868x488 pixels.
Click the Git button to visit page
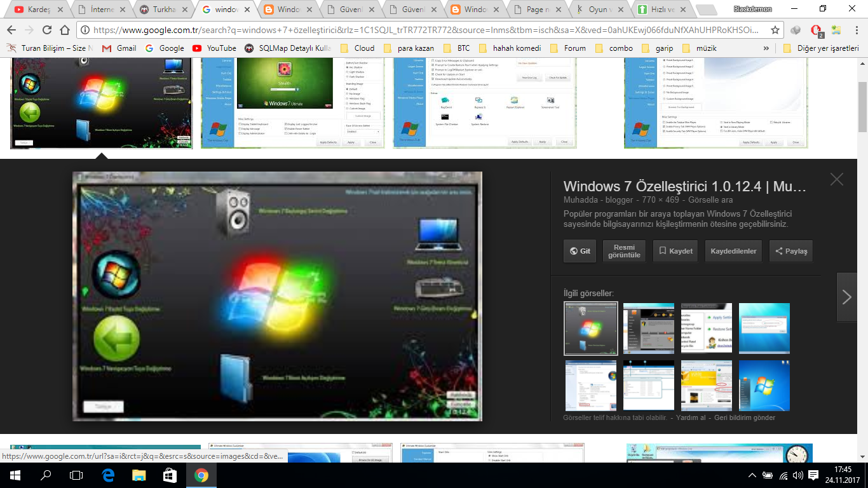click(580, 251)
